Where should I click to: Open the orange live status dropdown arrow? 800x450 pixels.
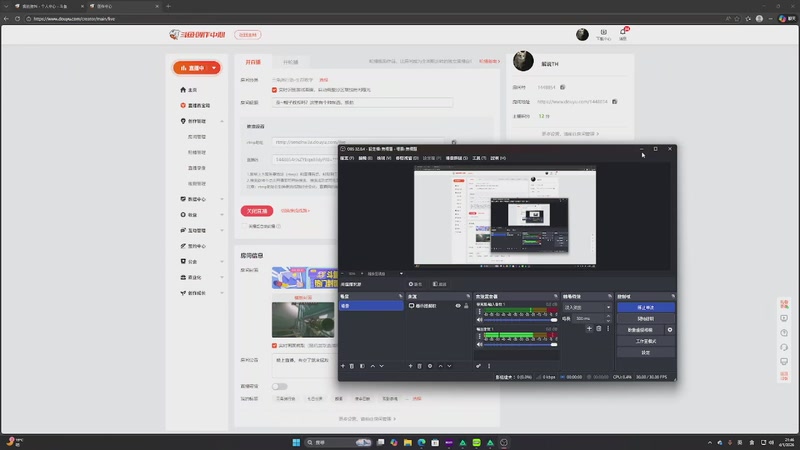click(214, 68)
